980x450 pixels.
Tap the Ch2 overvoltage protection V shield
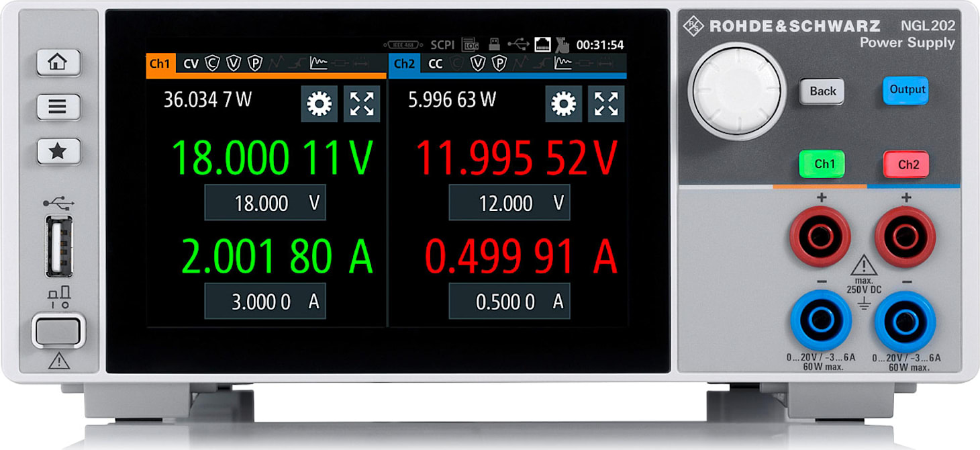(478, 64)
